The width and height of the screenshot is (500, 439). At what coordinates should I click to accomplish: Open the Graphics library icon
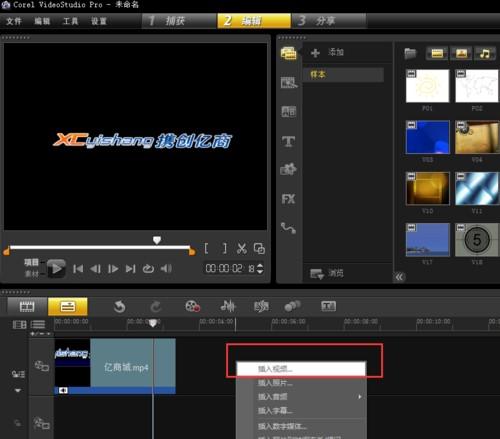[288, 169]
